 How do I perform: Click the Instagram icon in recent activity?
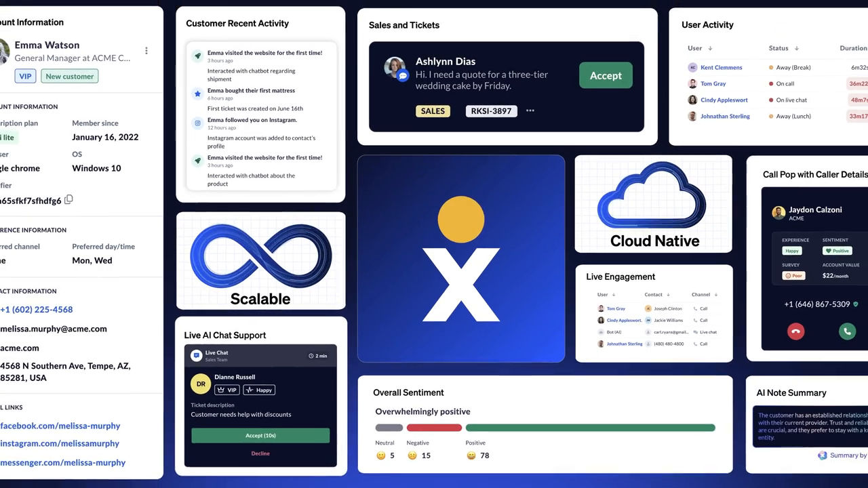(x=197, y=123)
